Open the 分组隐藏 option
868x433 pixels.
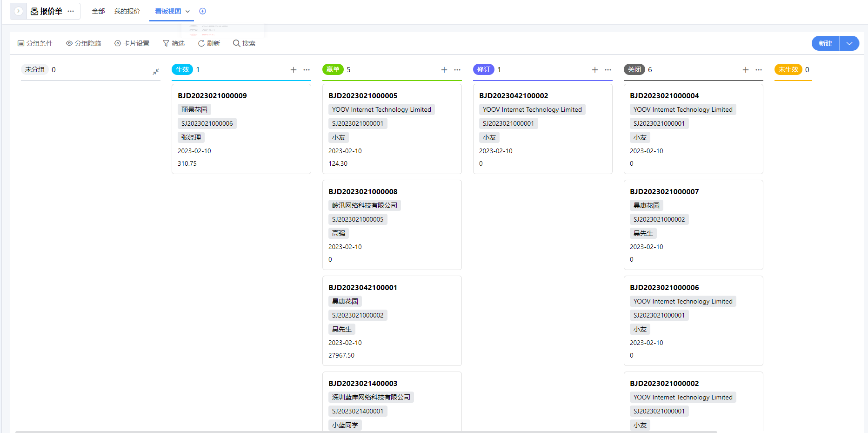(x=84, y=43)
